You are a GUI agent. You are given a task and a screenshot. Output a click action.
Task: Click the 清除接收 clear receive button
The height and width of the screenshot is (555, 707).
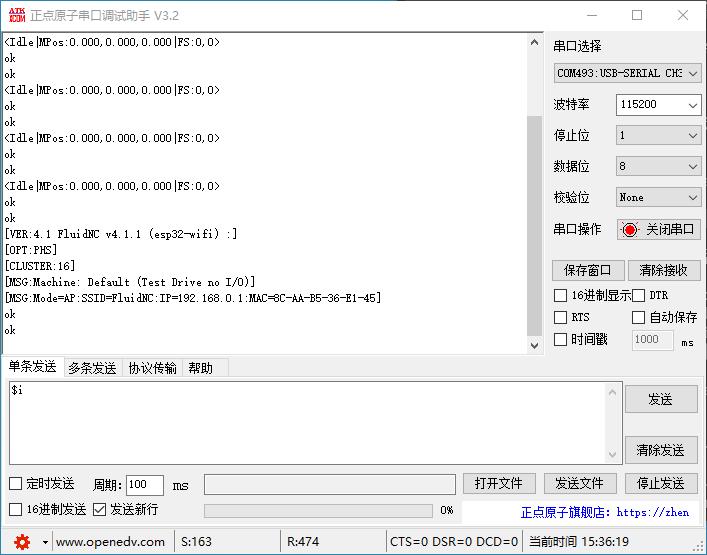[663, 271]
